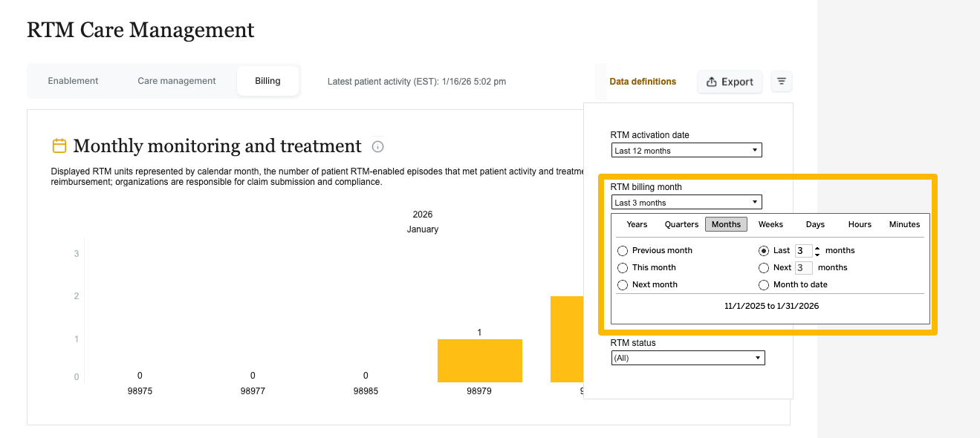Click the January month header in chart

(x=423, y=229)
